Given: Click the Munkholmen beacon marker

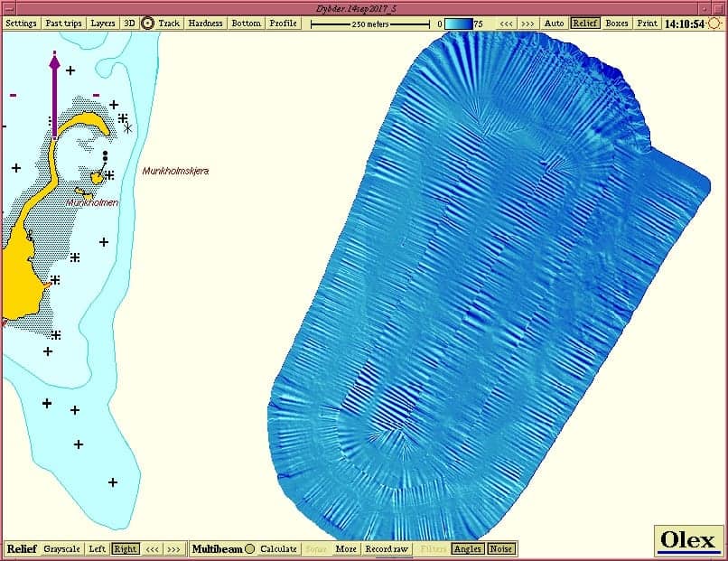Looking at the screenshot, I should tap(105, 155).
